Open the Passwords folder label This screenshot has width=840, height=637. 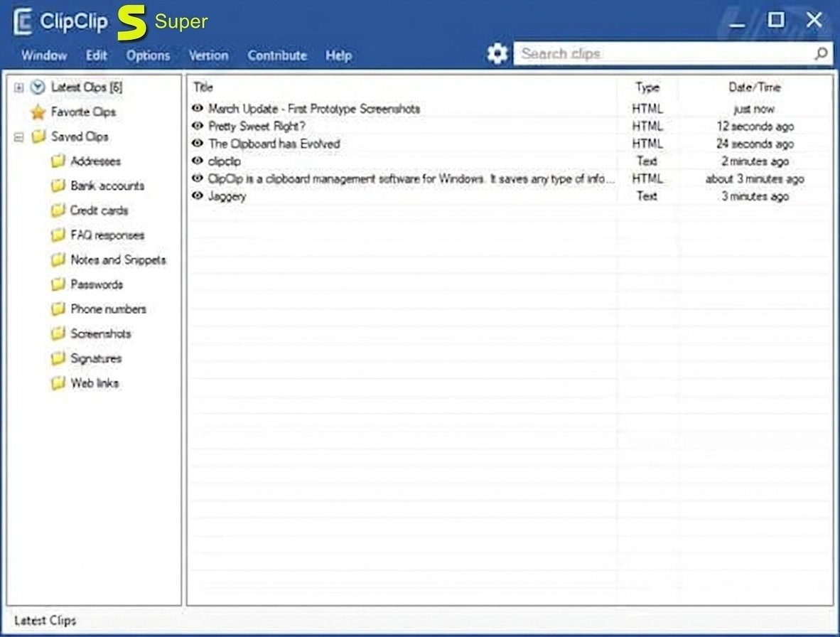[x=97, y=284]
